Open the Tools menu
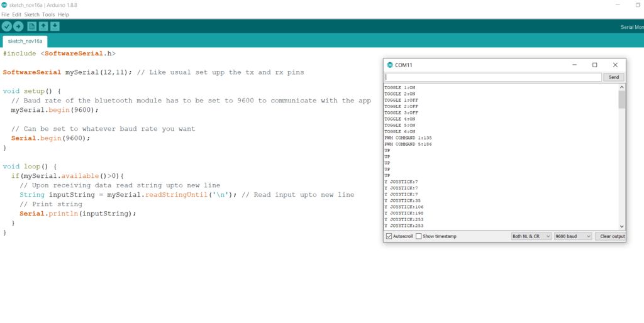Viewport: 644px width, 323px height. pos(48,14)
